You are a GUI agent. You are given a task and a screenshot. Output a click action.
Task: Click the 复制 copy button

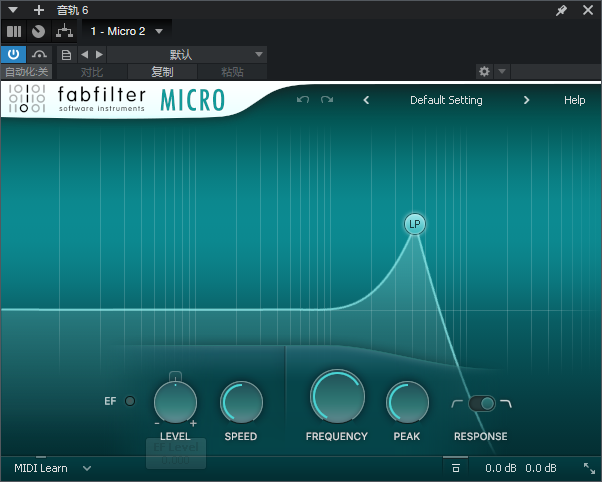tap(162, 72)
